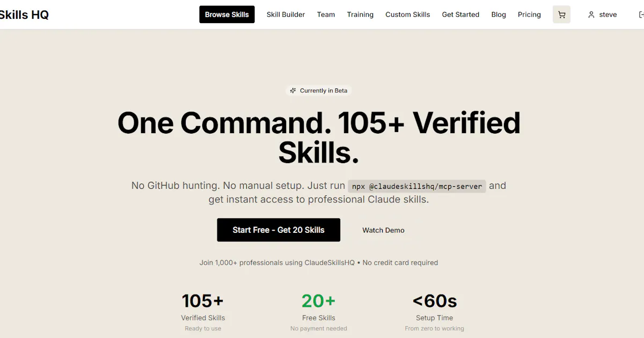Open the shopping cart icon
Image resolution: width=644 pixels, height=338 pixels.
tap(561, 14)
